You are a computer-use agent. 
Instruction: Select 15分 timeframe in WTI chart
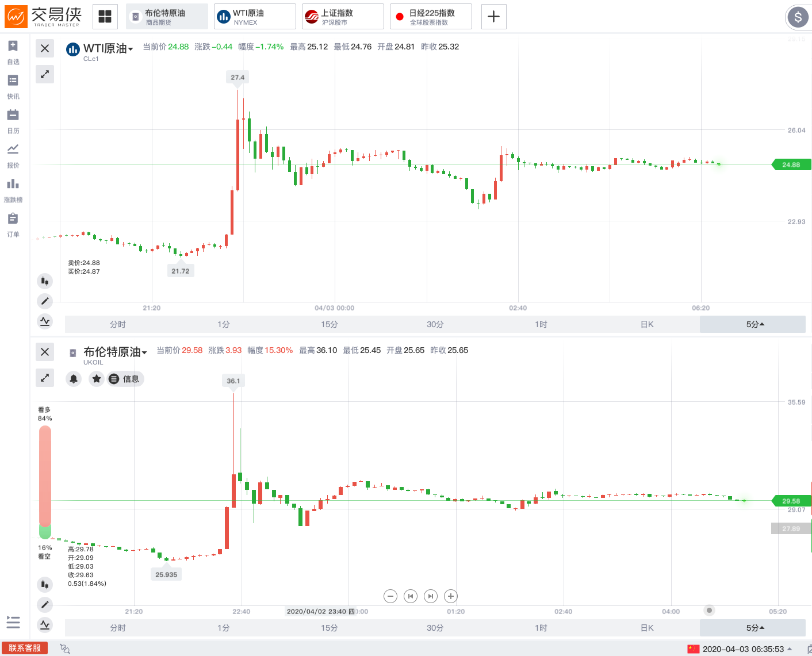tap(330, 324)
